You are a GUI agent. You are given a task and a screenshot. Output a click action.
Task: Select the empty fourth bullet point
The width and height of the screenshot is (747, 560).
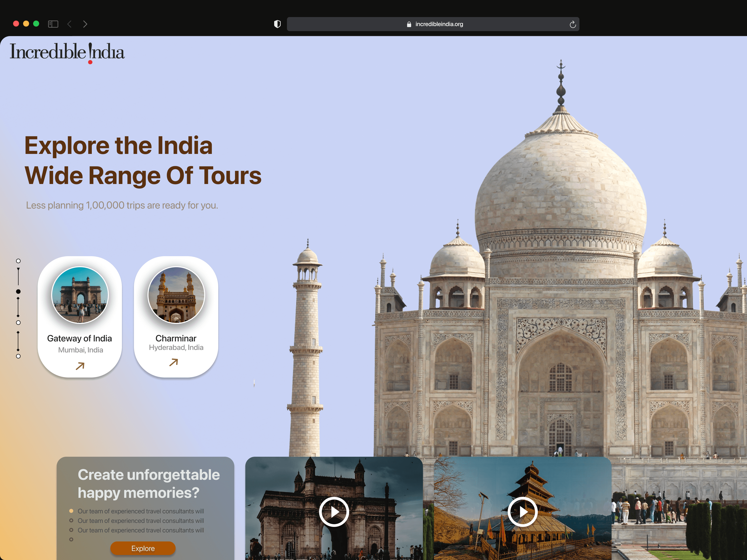tap(71, 539)
